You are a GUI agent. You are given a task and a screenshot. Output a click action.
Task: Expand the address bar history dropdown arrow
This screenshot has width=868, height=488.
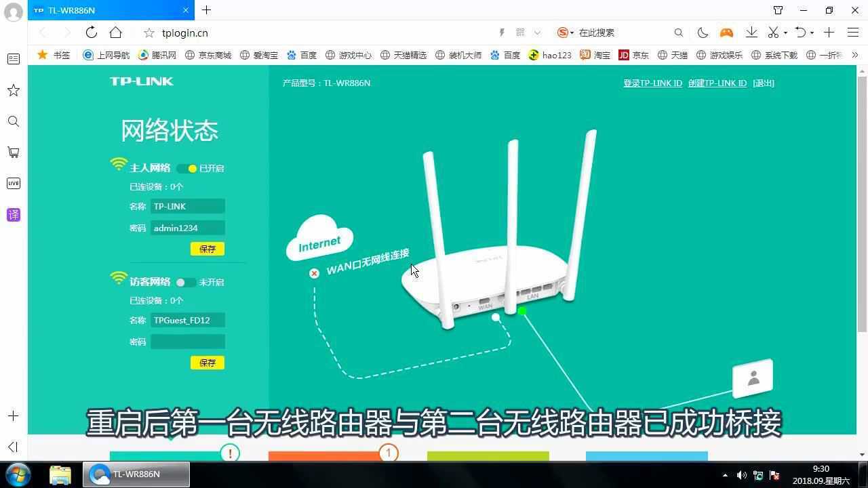click(x=537, y=33)
